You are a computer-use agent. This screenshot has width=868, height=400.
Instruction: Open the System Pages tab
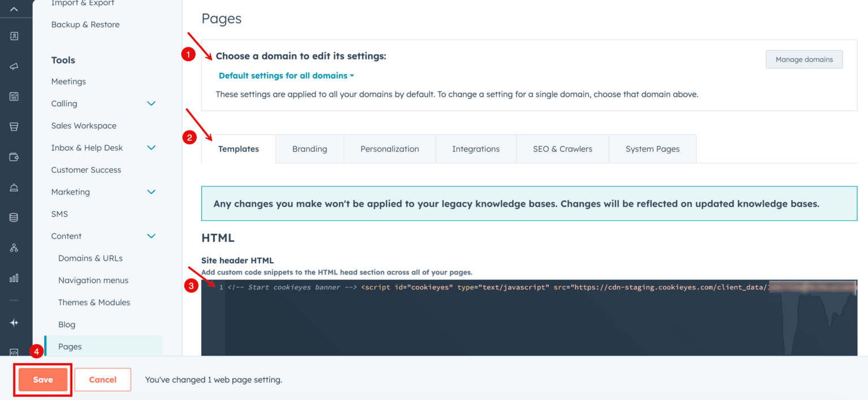click(x=652, y=149)
